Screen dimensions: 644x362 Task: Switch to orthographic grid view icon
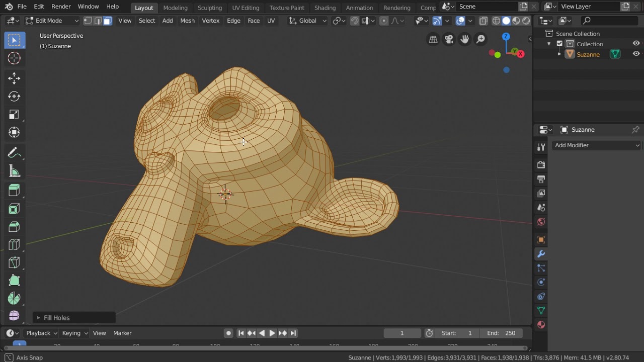433,39
